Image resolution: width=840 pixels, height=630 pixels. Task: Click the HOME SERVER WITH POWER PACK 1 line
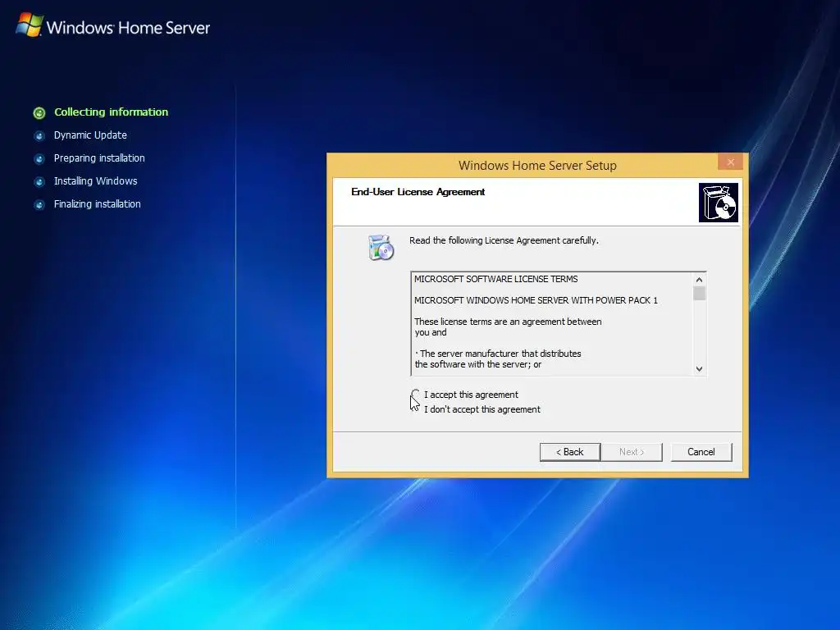[536, 300]
